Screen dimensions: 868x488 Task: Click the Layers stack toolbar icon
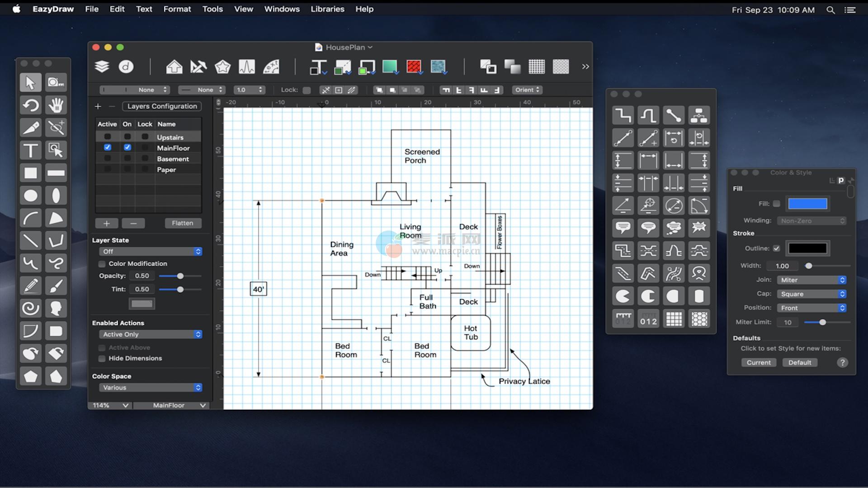(x=102, y=66)
